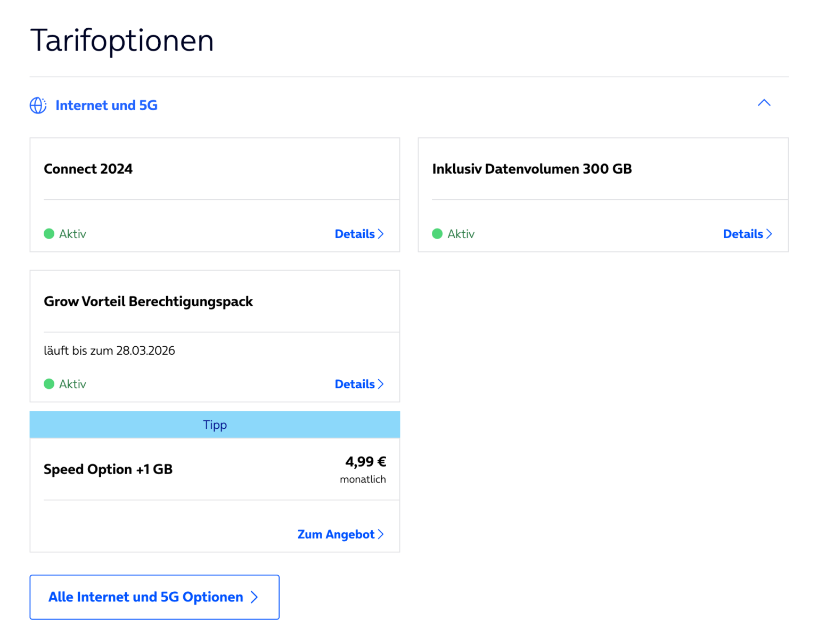Collapse the Internet und 5G section
Image resolution: width=818 pixels, height=644 pixels.
[764, 103]
